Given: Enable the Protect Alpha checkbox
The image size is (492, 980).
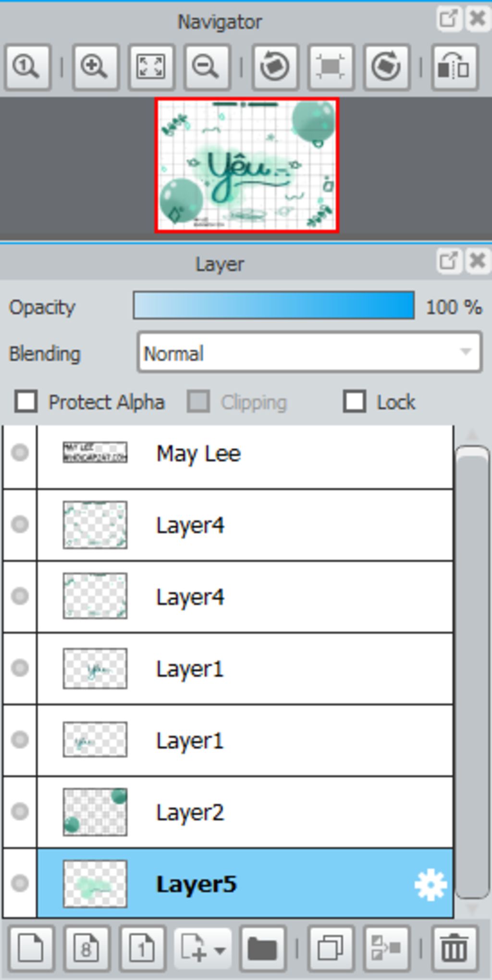Looking at the screenshot, I should click(x=26, y=401).
